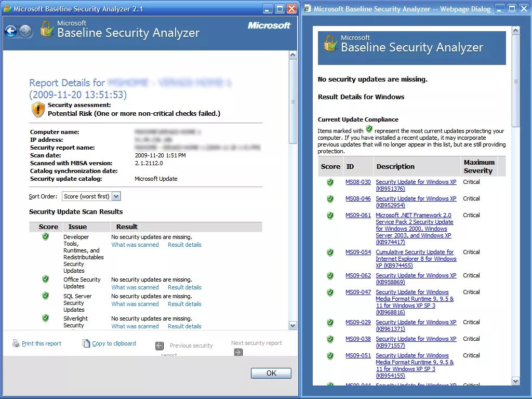This screenshot has width=532, height=399.
Task: Click green shield score for MS09-047
Action: coord(330,293)
